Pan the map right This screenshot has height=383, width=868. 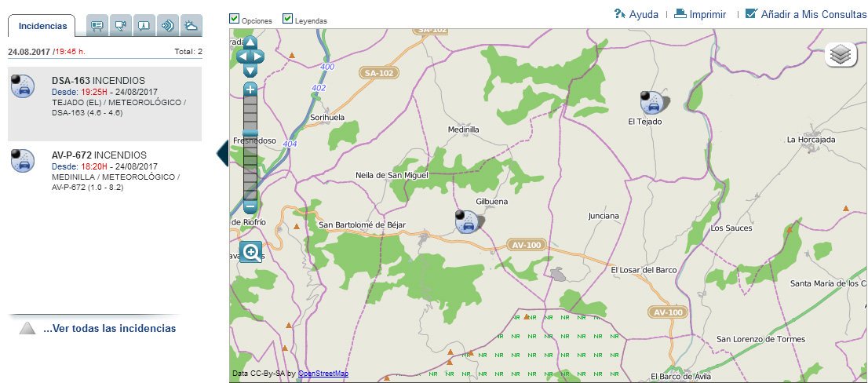tap(258, 57)
